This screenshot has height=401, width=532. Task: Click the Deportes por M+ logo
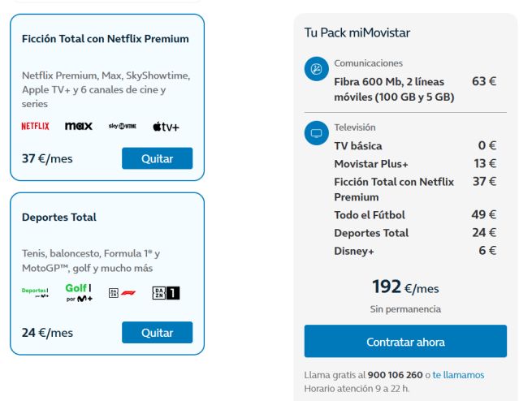(35, 293)
